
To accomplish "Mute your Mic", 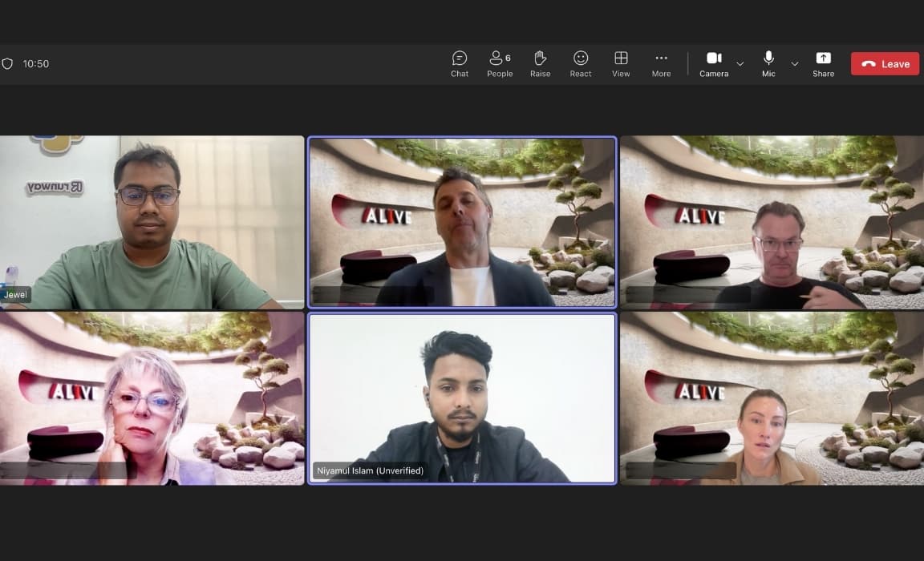I will [x=767, y=63].
